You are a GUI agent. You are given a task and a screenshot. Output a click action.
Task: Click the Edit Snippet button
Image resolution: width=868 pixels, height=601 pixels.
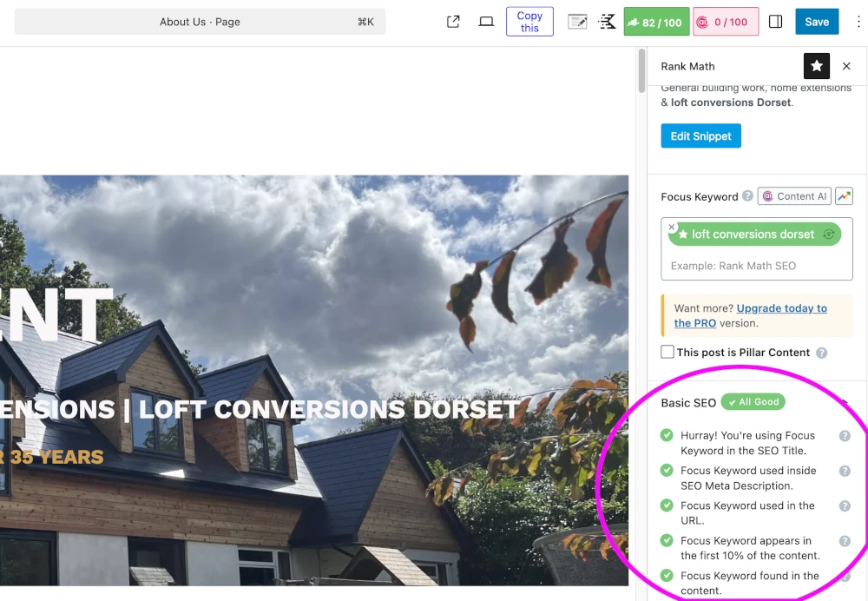pyautogui.click(x=700, y=135)
